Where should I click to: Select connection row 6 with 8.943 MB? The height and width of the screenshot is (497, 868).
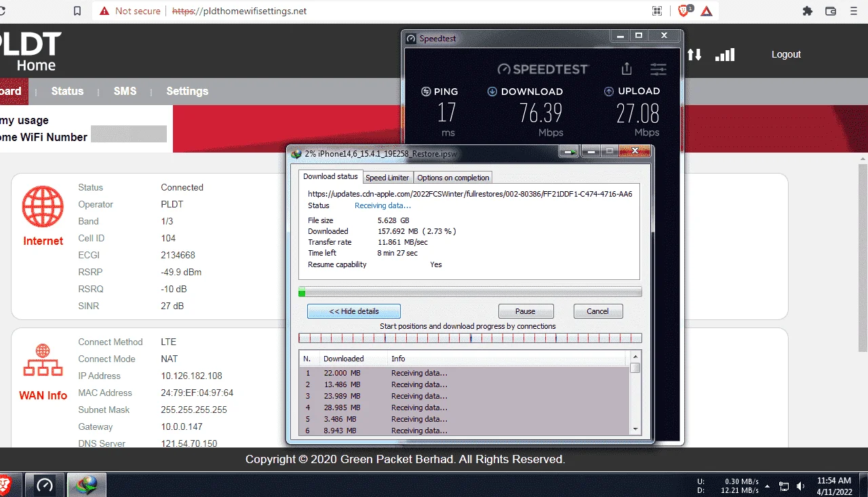click(465, 431)
